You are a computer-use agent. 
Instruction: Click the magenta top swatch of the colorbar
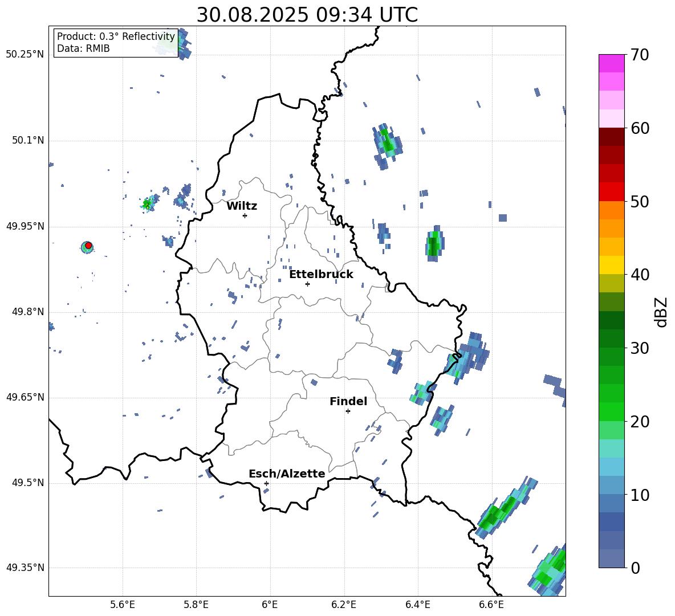(611, 63)
